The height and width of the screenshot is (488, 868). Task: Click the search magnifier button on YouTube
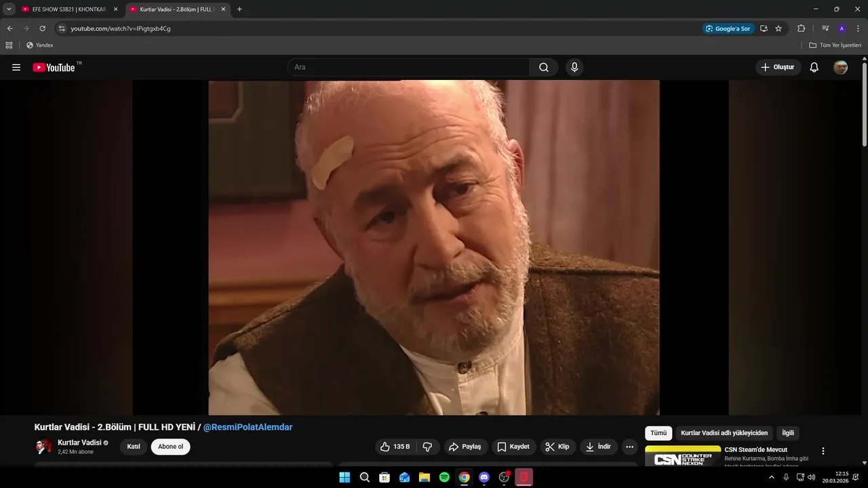[x=544, y=67]
